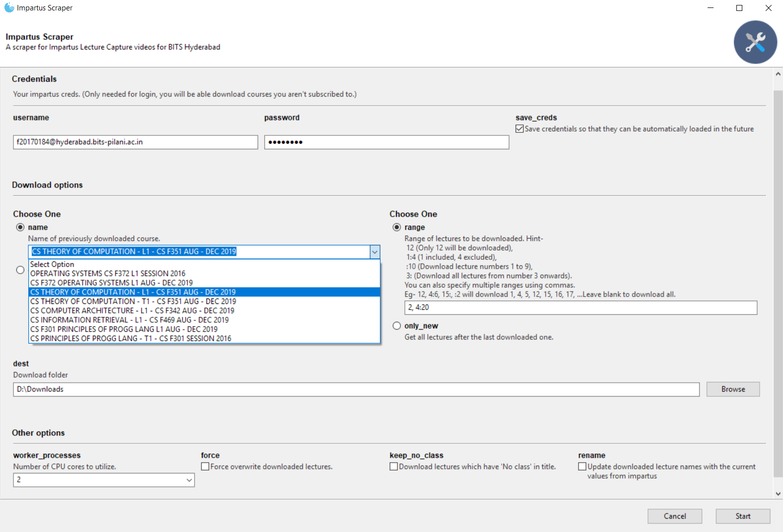Choose CS F301 PRINCIPLES OF PROGG LANG L1 option
The width and height of the screenshot is (783, 532).
tap(204, 329)
